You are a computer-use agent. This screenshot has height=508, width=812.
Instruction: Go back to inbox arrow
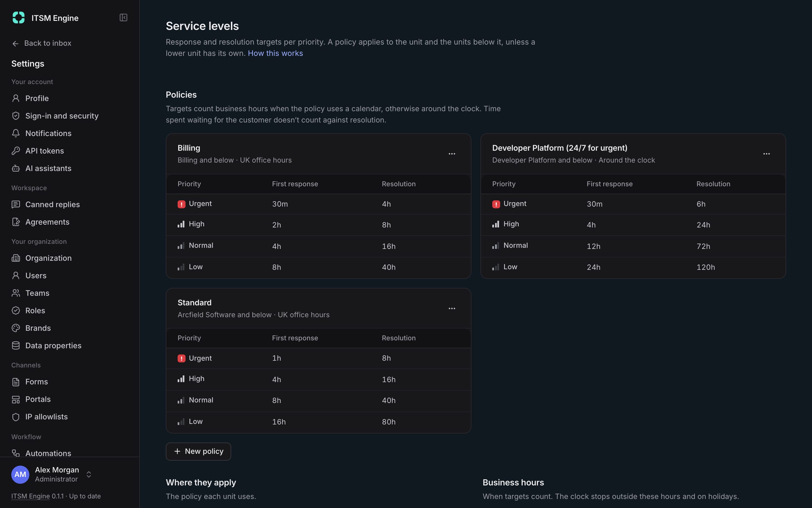point(16,43)
